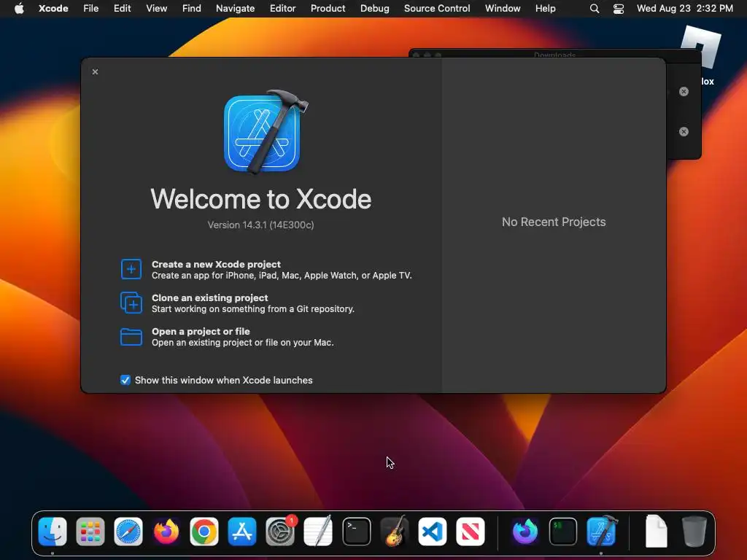Open the document file in the Dock
Screen dimensions: 747x560
pos(656,531)
